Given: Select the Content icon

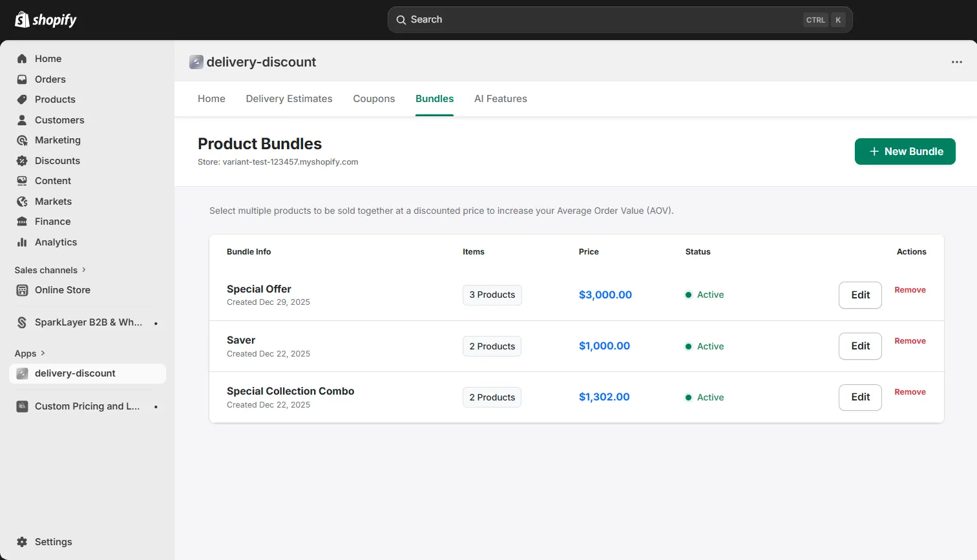Looking at the screenshot, I should 22,181.
